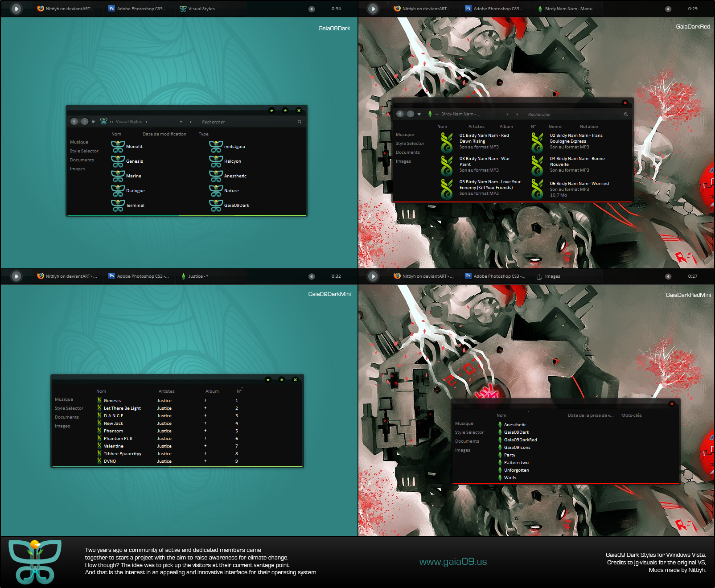Click the start orb in the Gaia09DarkMini taskbar
This screenshot has width=715, height=588.
point(16,276)
